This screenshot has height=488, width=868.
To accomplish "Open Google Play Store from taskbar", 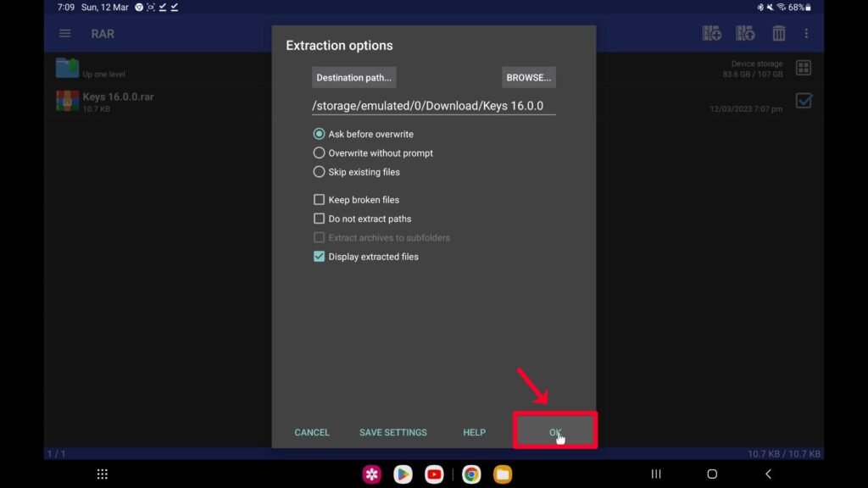I will click(403, 474).
